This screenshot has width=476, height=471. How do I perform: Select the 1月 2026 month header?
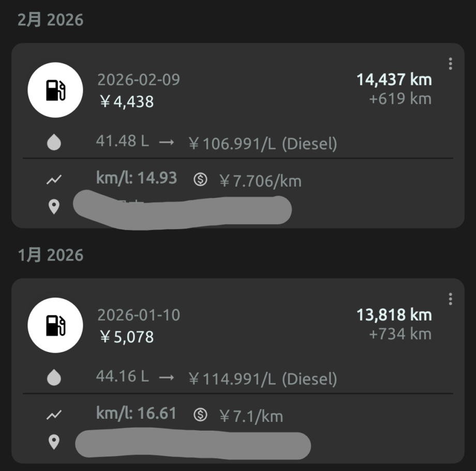50,255
